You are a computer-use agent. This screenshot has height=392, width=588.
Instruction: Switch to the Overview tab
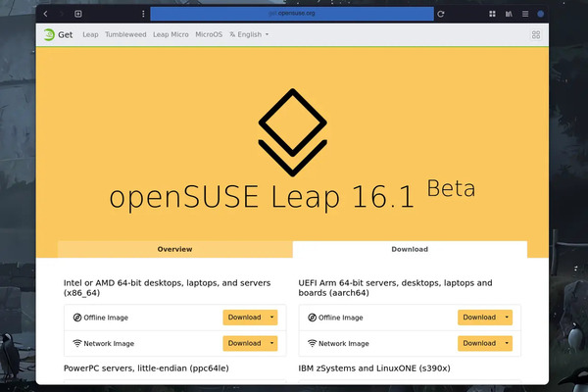coord(175,249)
